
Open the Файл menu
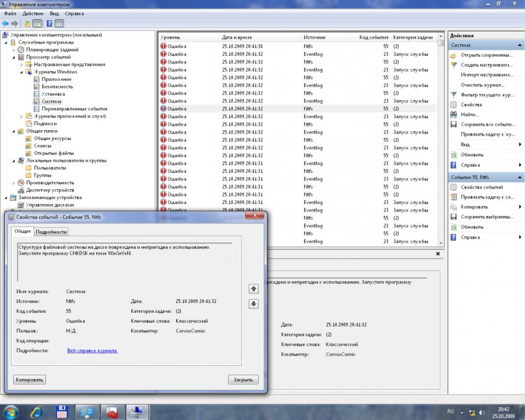[x=10, y=13]
